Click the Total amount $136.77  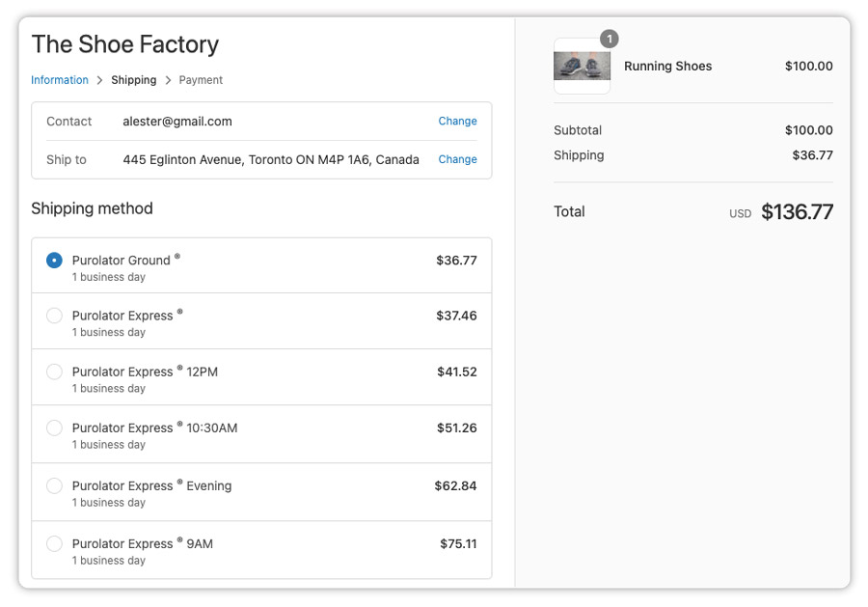798,211
